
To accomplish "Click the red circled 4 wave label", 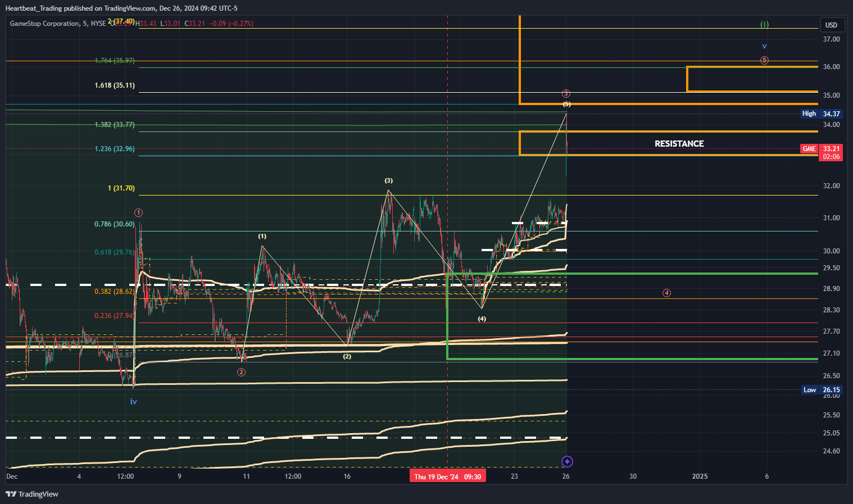I will pos(666,293).
